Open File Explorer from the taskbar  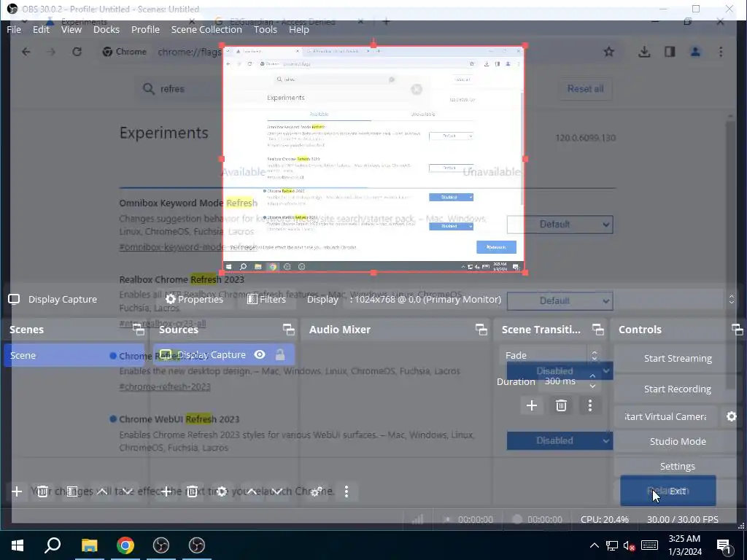[x=89, y=545]
